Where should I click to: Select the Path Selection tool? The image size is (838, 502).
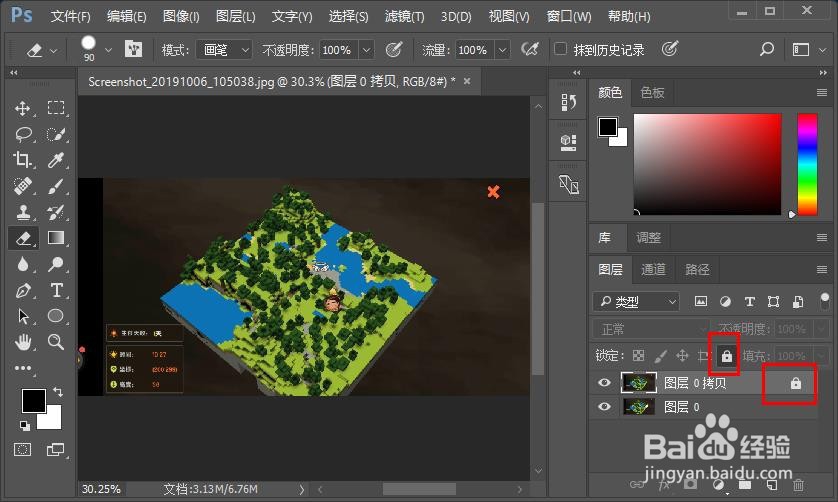(x=22, y=316)
